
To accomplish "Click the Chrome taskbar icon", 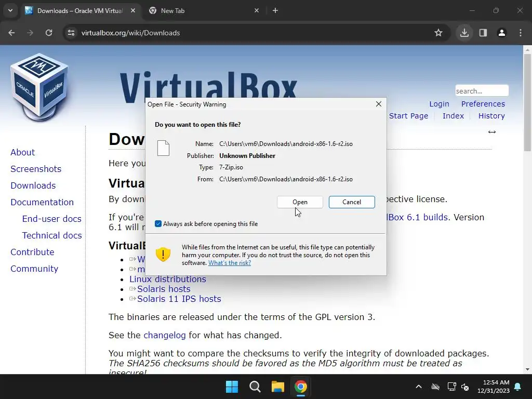I will click(300, 387).
